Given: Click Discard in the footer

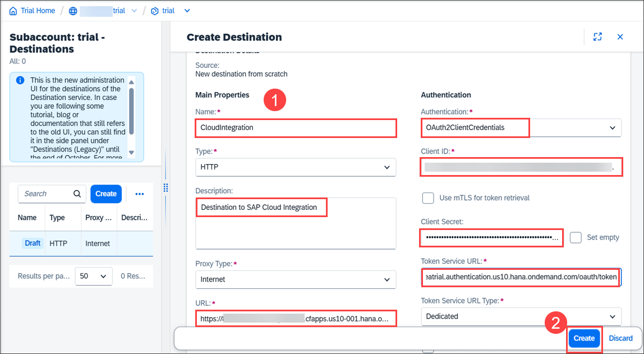Looking at the screenshot, I should click(620, 338).
